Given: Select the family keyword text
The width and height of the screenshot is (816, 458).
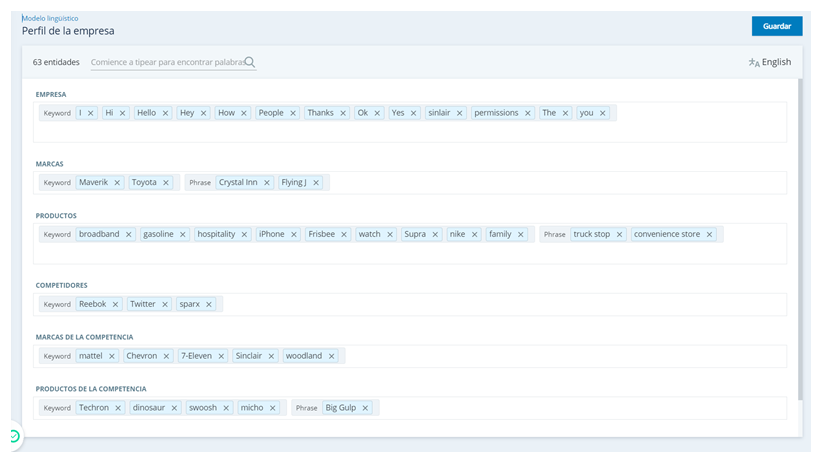Looking at the screenshot, I should pyautogui.click(x=500, y=234).
